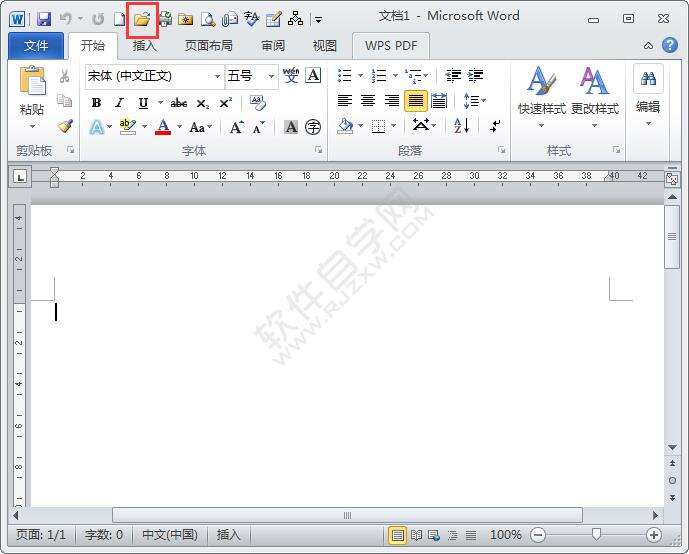Viewport: 689px width, 554px height.
Task: Click the tab stop selector L box
Action: click(x=20, y=177)
